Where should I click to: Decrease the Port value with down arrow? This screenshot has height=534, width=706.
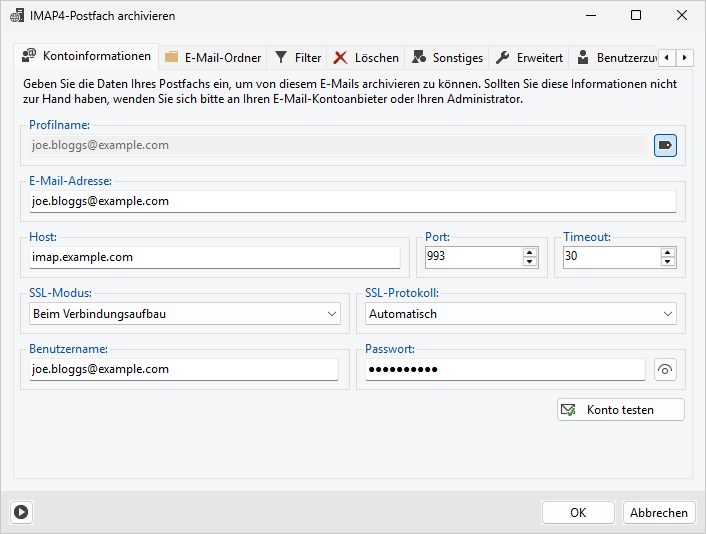(x=530, y=262)
